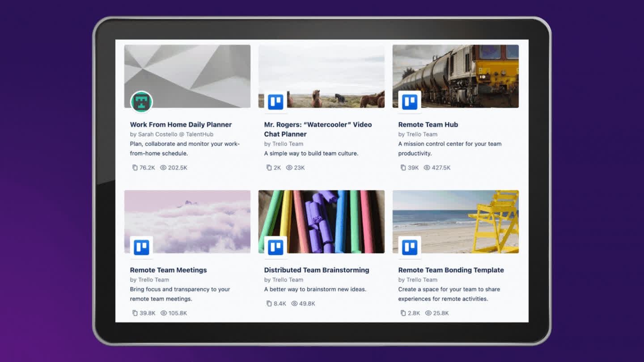Open Distributed Team Brainstorming template
The image size is (644, 362).
coord(317,270)
